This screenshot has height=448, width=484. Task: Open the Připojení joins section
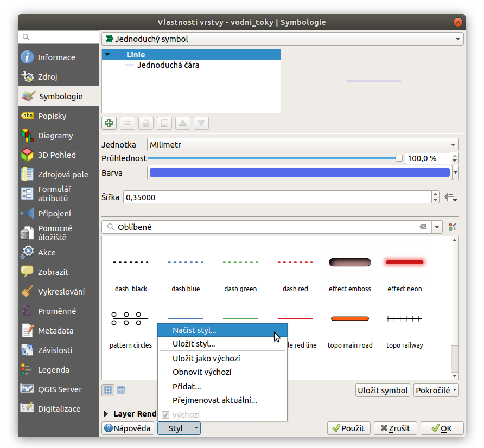point(59,214)
